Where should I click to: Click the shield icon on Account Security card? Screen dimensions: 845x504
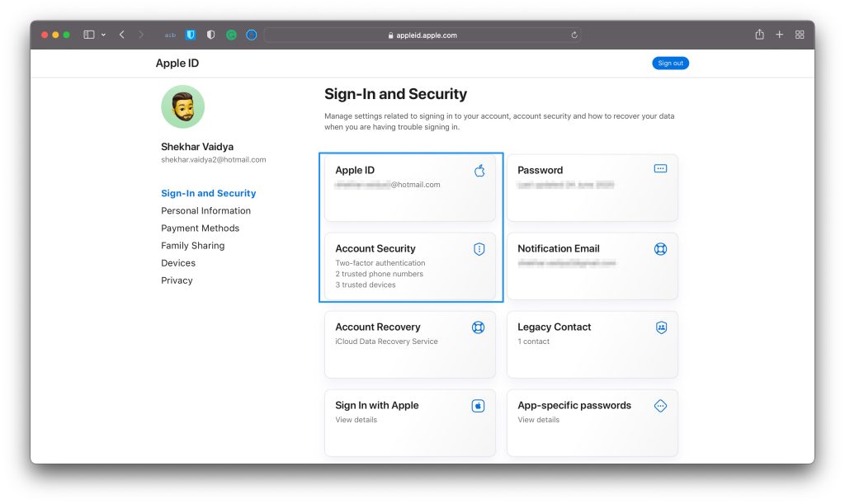[x=479, y=249]
